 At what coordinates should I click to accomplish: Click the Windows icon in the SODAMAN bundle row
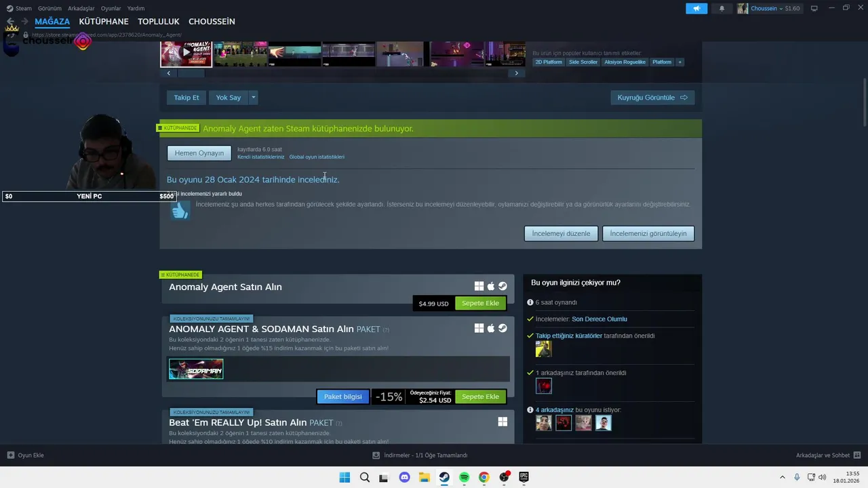(479, 328)
